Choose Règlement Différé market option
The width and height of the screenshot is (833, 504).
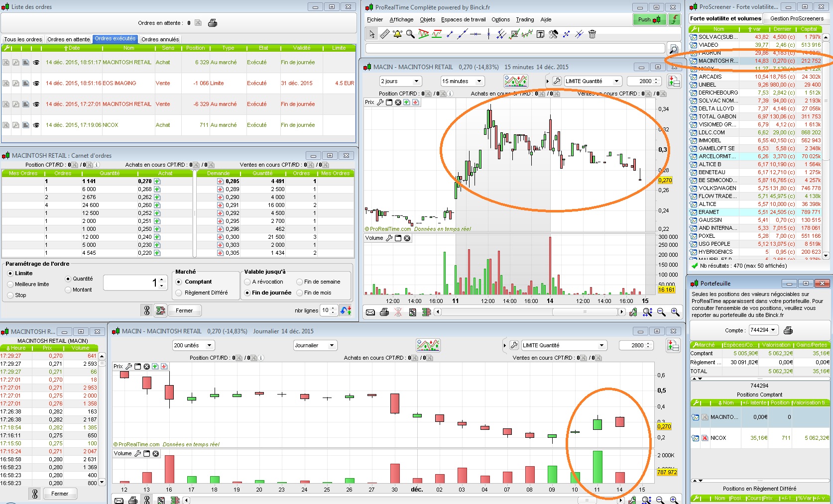click(x=179, y=293)
